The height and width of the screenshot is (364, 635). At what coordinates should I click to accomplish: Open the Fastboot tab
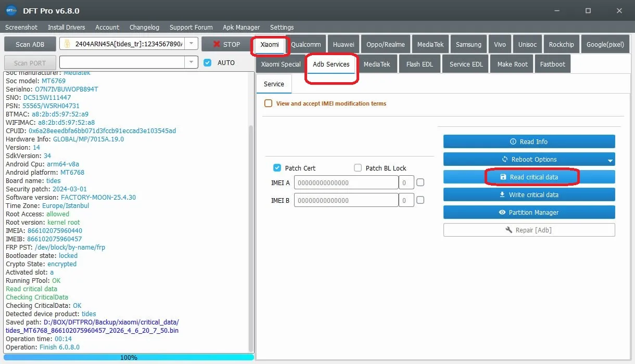(553, 64)
